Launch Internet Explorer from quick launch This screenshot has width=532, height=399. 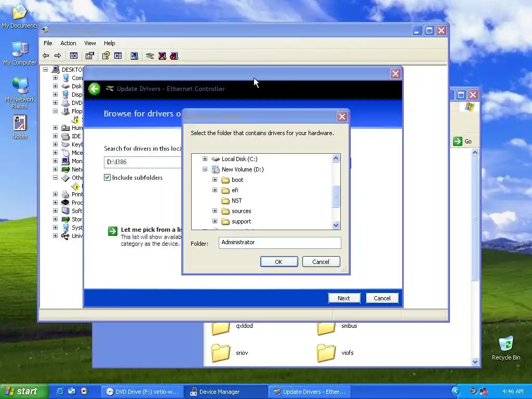[60, 391]
